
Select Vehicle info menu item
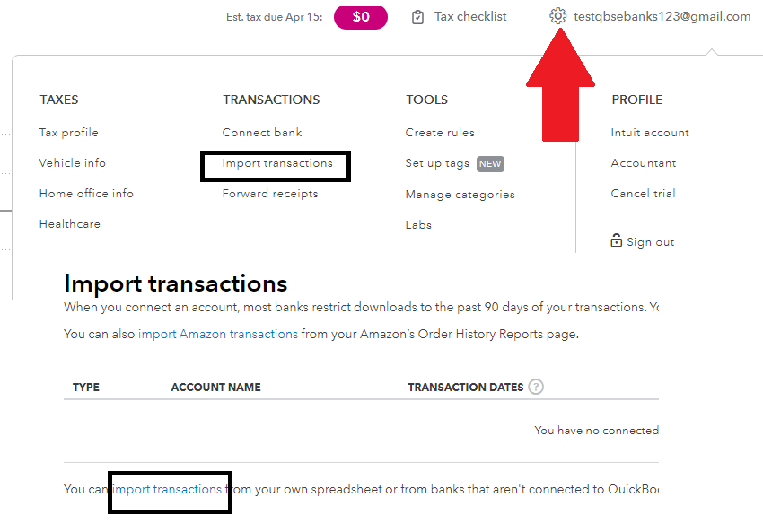(x=73, y=163)
